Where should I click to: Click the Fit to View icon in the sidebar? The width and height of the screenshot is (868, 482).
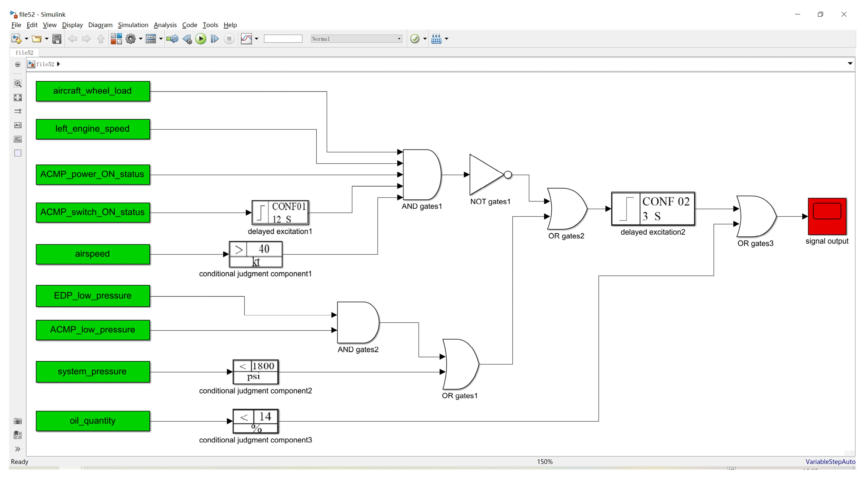pyautogui.click(x=18, y=97)
